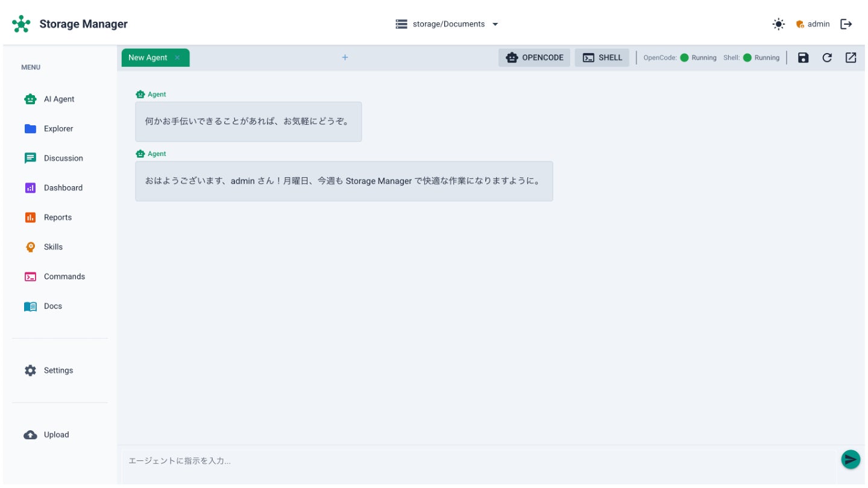Click the save icon in toolbar
The width and height of the screenshot is (868, 488).
coord(803,58)
